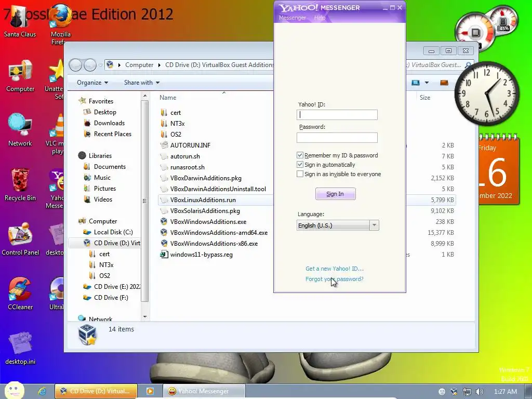Open the Help menu in Yahoo Messenger

[x=320, y=18]
